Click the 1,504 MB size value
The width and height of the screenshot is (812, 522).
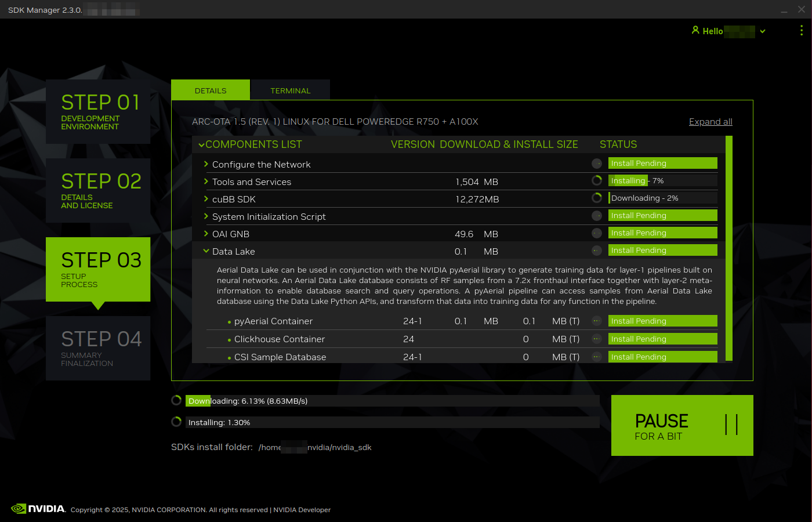[x=477, y=182]
